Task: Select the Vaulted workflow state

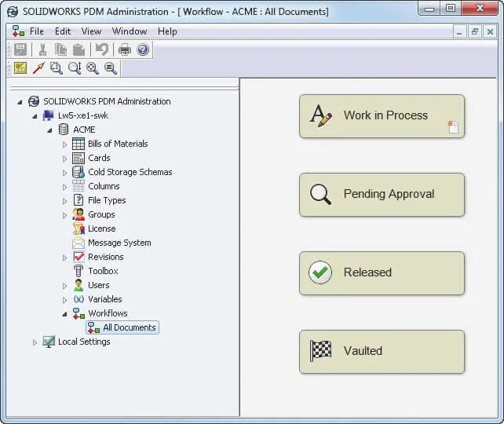Action: click(x=382, y=352)
